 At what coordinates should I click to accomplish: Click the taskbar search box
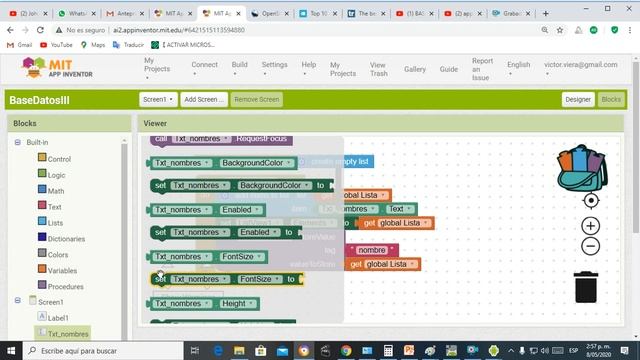pos(103,351)
